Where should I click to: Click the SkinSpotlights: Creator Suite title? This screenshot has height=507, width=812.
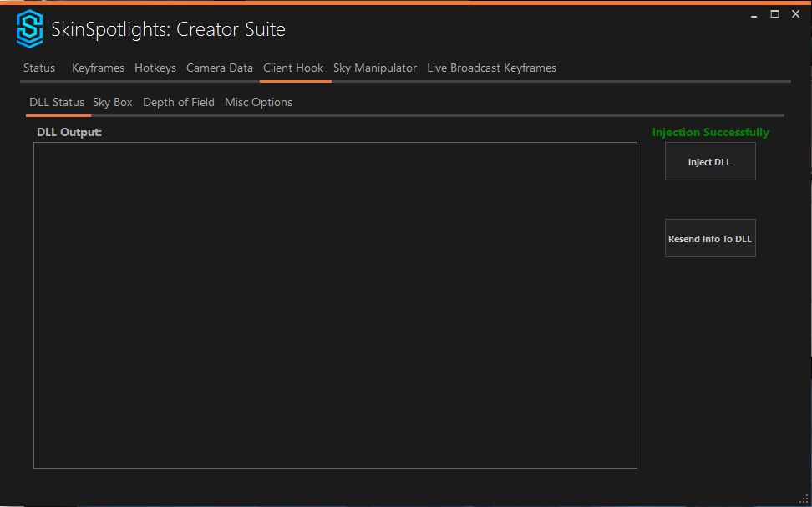coord(168,29)
